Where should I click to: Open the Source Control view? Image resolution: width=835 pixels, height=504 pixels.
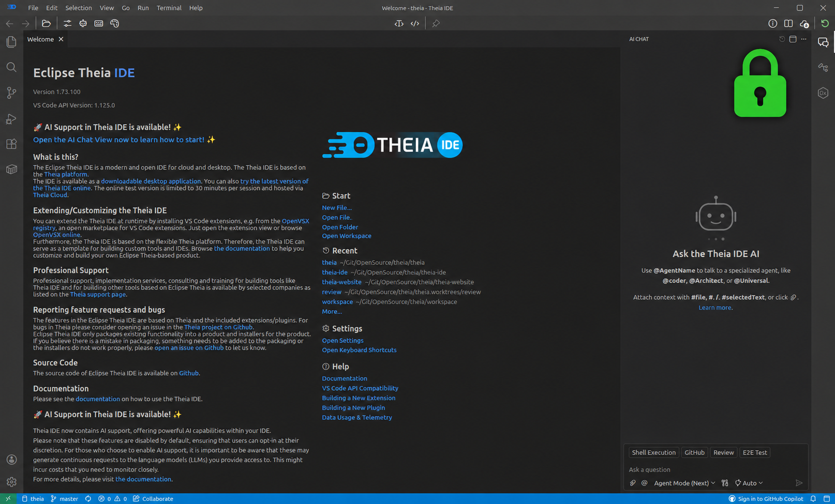(x=11, y=93)
